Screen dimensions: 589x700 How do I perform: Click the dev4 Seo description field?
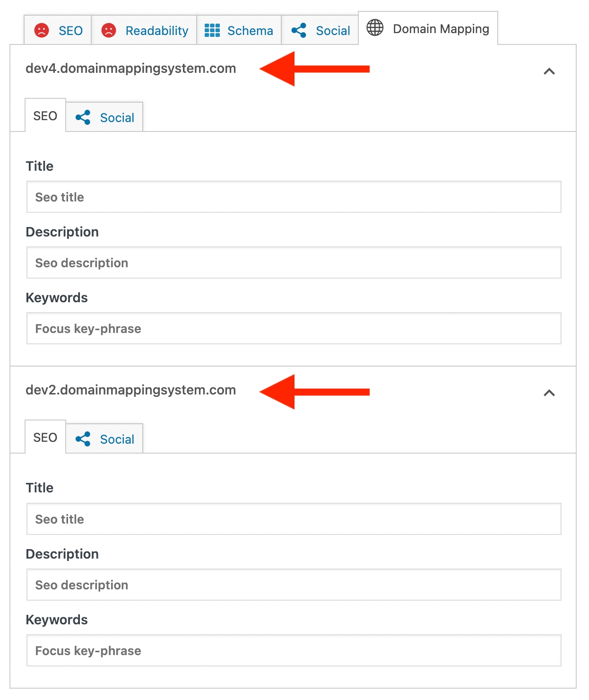tap(294, 263)
